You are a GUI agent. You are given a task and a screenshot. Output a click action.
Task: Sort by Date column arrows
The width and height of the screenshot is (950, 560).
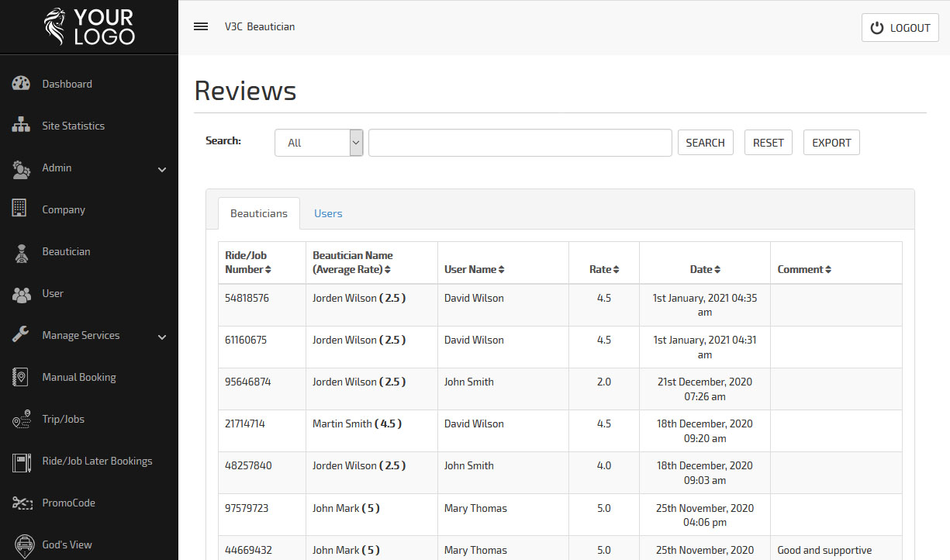(717, 270)
